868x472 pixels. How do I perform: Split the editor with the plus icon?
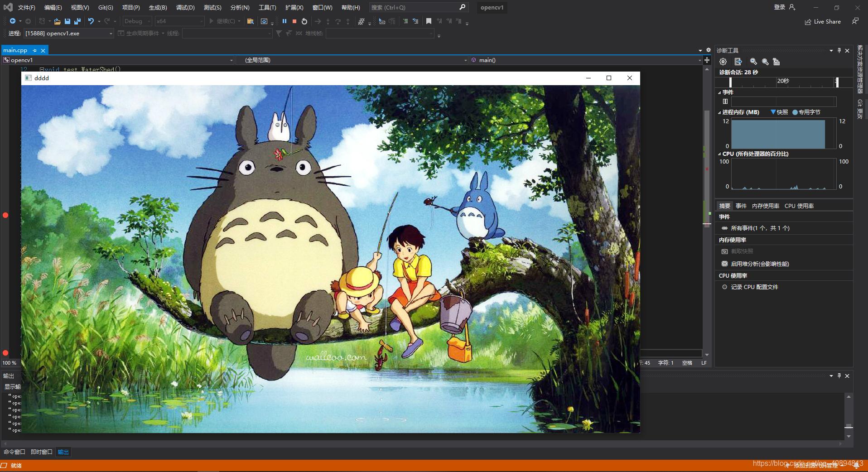tap(707, 60)
